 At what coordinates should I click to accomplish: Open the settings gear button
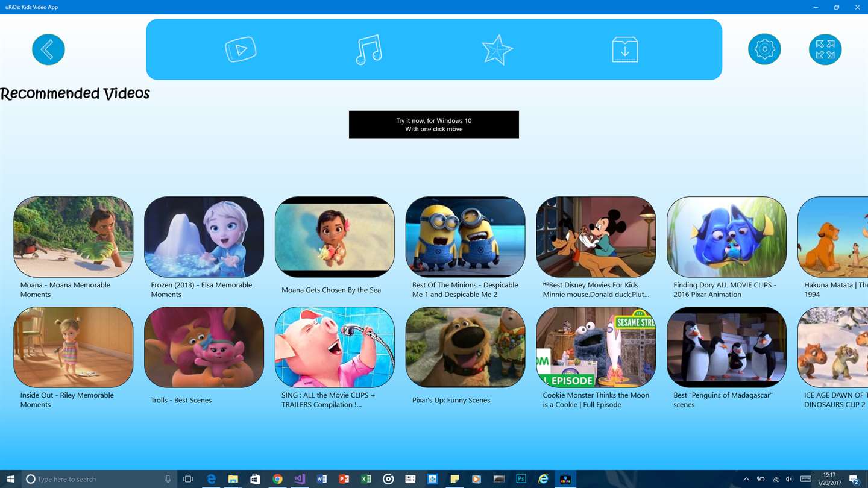click(x=764, y=49)
